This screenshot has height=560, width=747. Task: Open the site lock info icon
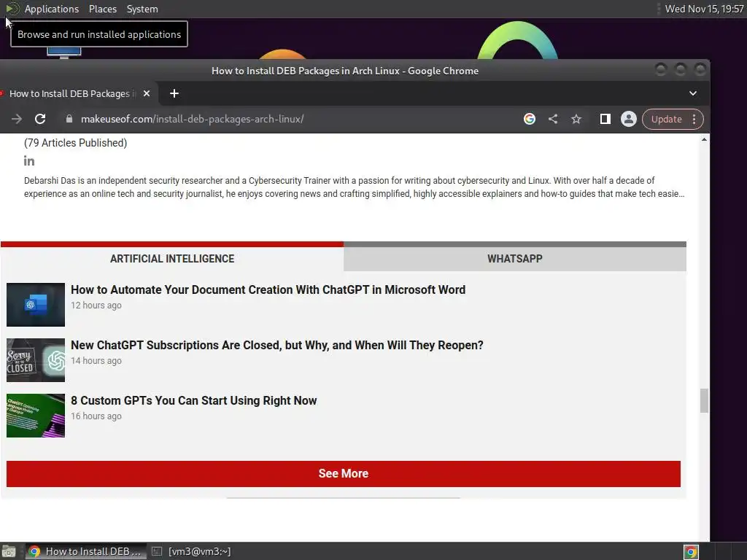click(x=69, y=119)
